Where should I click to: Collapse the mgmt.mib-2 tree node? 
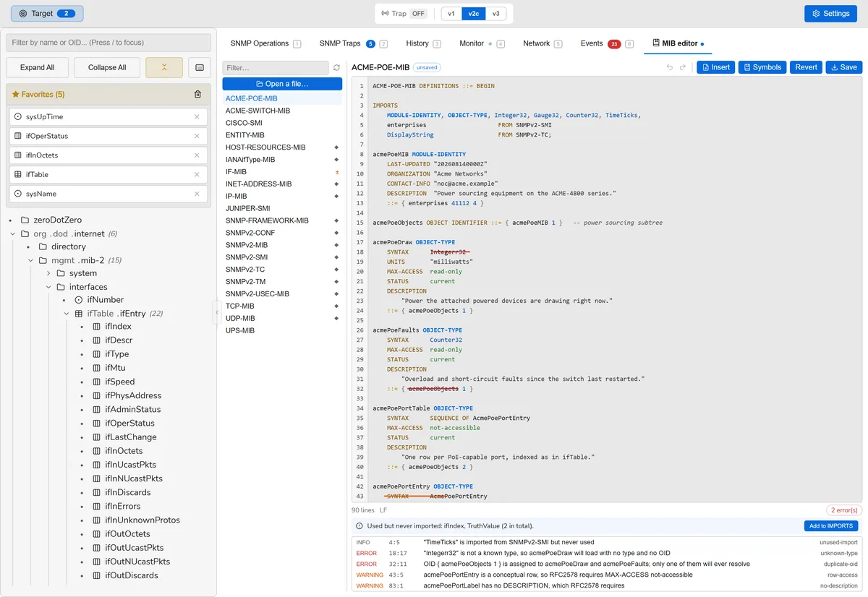click(31, 260)
